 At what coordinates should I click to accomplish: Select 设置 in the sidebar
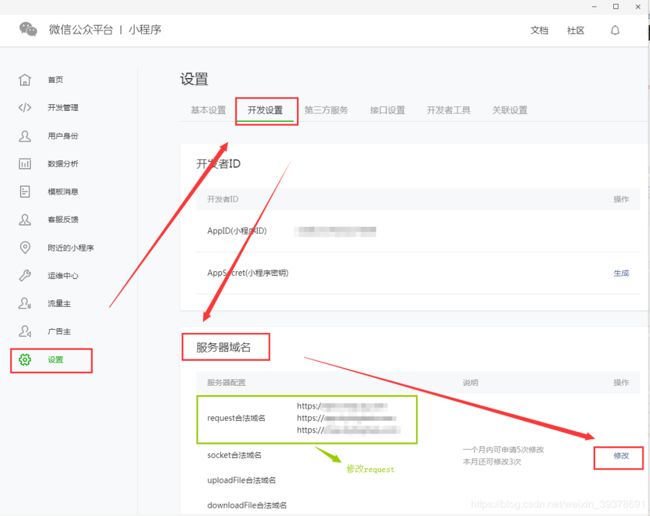point(56,359)
